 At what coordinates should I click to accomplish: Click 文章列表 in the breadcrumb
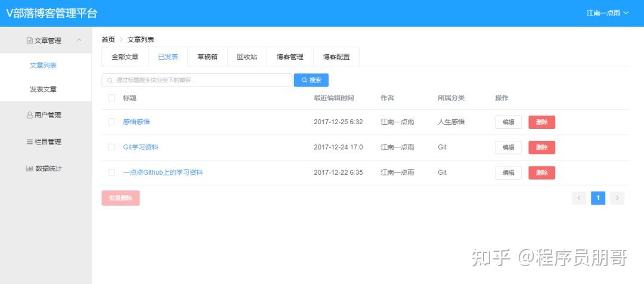click(x=141, y=39)
